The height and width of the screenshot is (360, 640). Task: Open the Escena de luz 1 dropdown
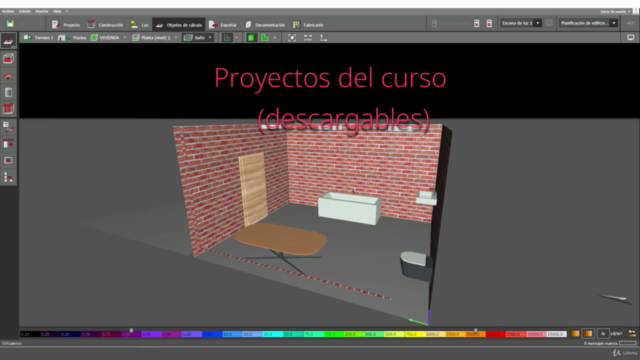(521, 23)
